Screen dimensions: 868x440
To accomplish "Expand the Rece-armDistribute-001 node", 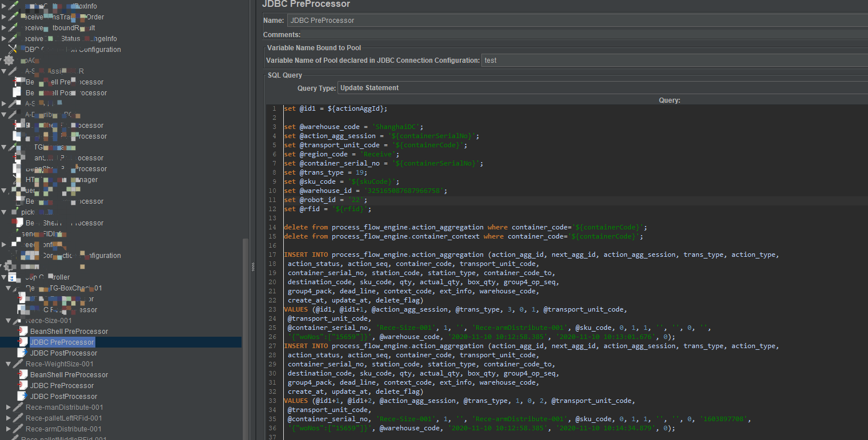I will click(x=8, y=429).
